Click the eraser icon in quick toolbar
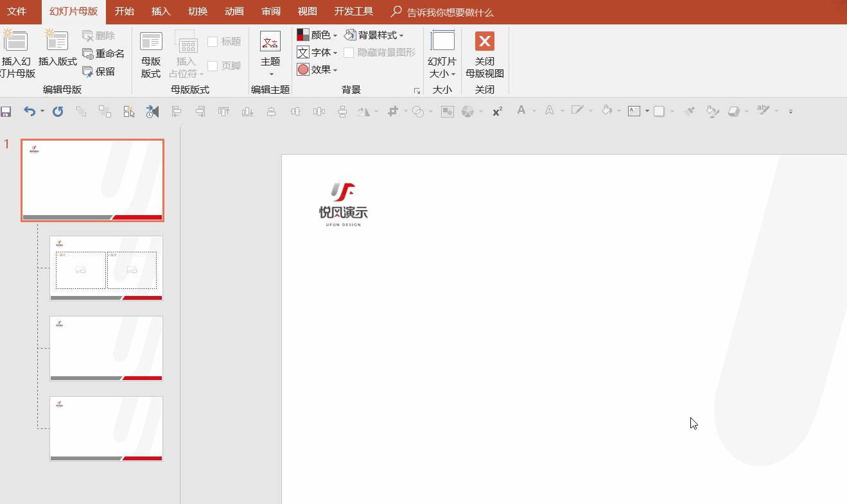The height and width of the screenshot is (504, 847). (734, 112)
